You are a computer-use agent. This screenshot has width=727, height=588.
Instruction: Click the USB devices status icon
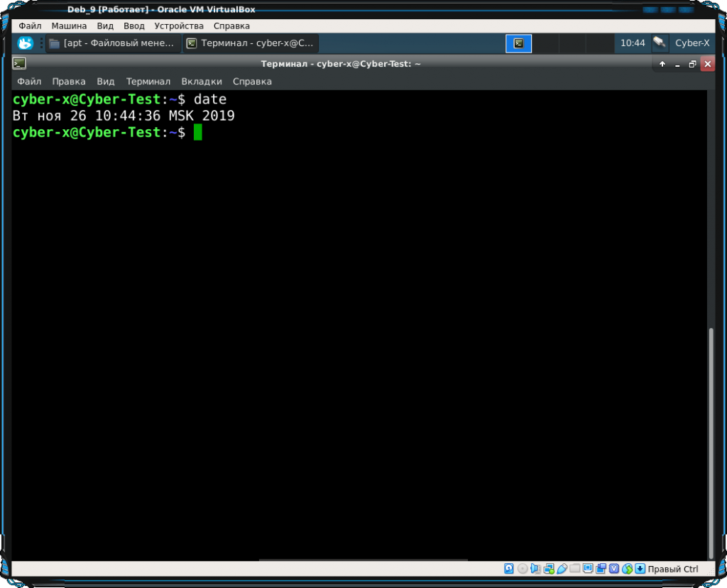562,569
